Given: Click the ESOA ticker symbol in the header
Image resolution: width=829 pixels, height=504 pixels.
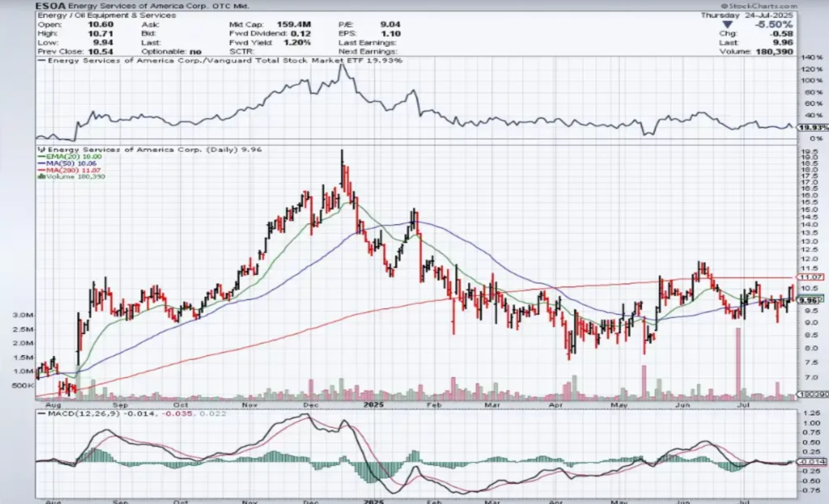Looking at the screenshot, I should pyautogui.click(x=50, y=6).
